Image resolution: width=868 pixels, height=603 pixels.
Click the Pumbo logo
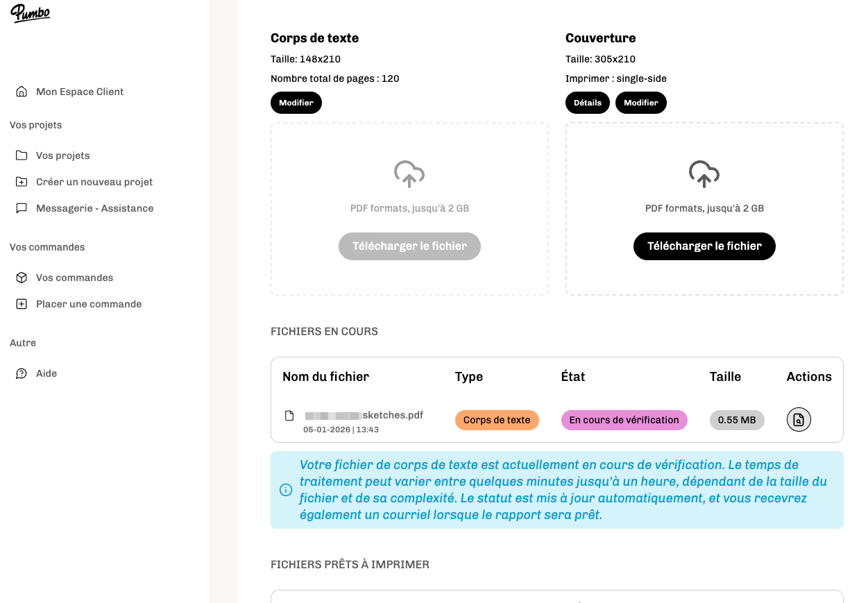[30, 13]
